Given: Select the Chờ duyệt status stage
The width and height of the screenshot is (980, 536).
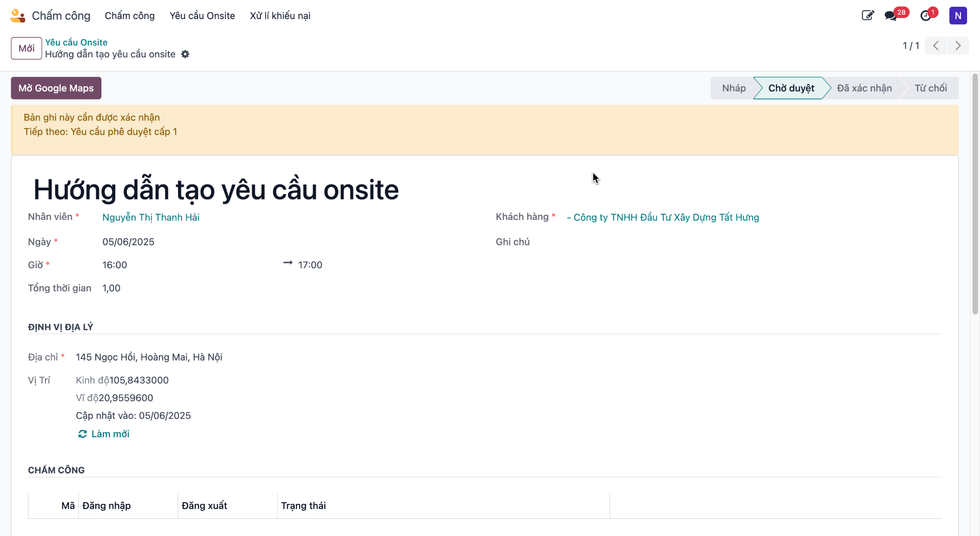Looking at the screenshot, I should 791,88.
